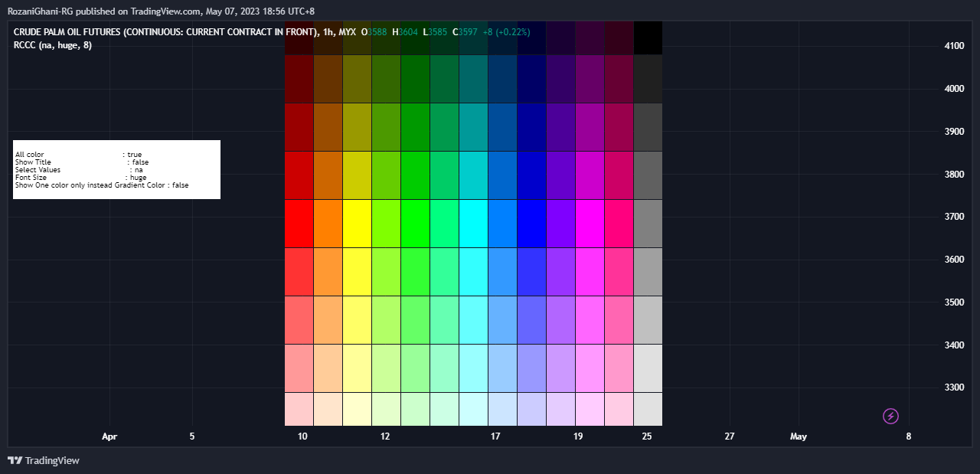
Task: Click the purple lightning bolt icon
Action: click(x=890, y=417)
